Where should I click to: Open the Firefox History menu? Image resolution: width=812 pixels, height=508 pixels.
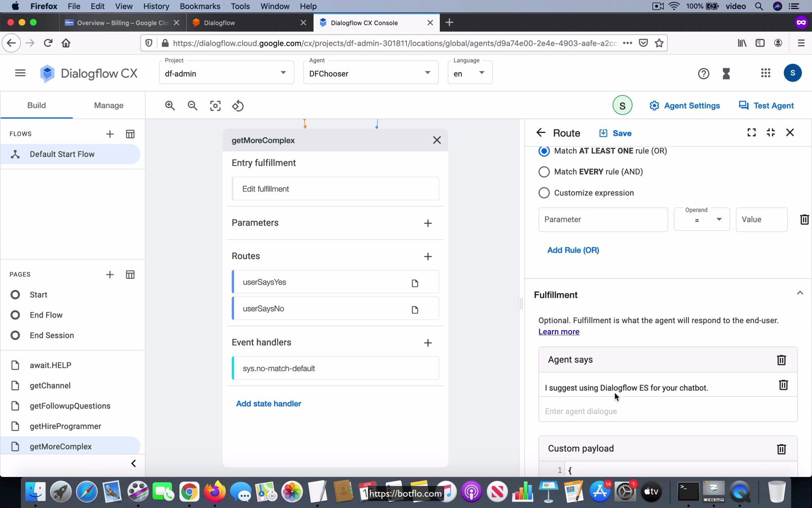[x=156, y=6]
